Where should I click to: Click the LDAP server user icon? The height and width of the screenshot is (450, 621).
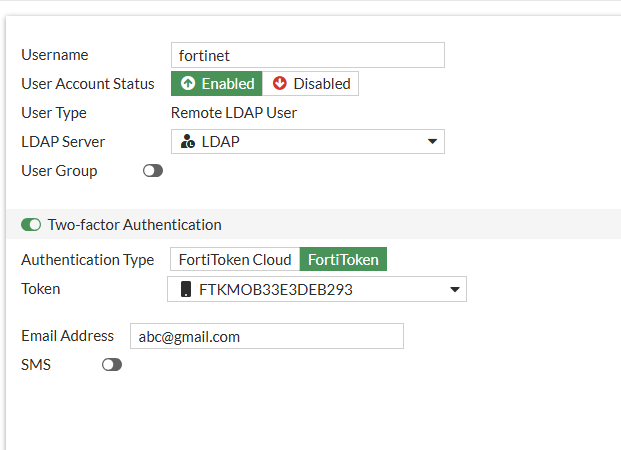[188, 142]
